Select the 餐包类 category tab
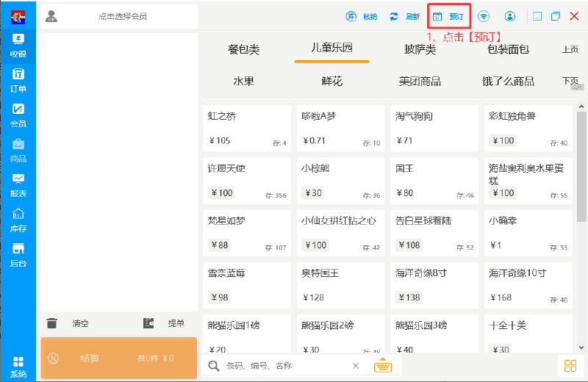The image size is (588, 382). [244, 49]
